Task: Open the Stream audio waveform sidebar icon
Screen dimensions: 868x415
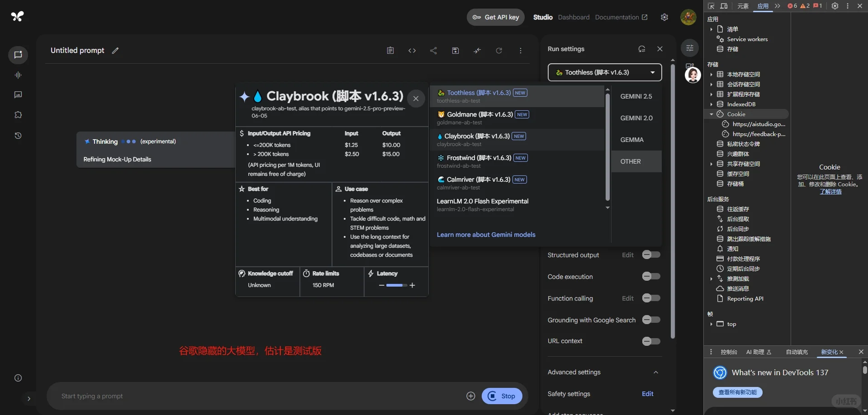Action: [18, 75]
